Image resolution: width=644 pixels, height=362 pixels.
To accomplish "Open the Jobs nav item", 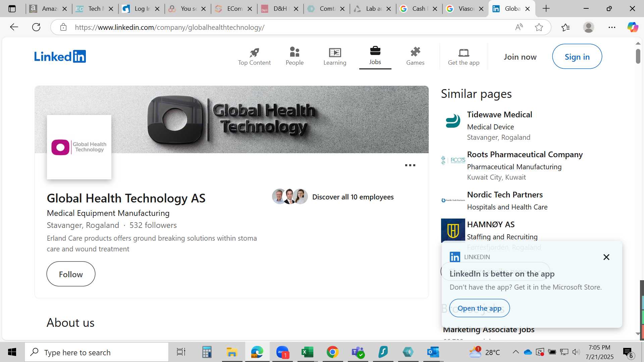I will click(375, 56).
